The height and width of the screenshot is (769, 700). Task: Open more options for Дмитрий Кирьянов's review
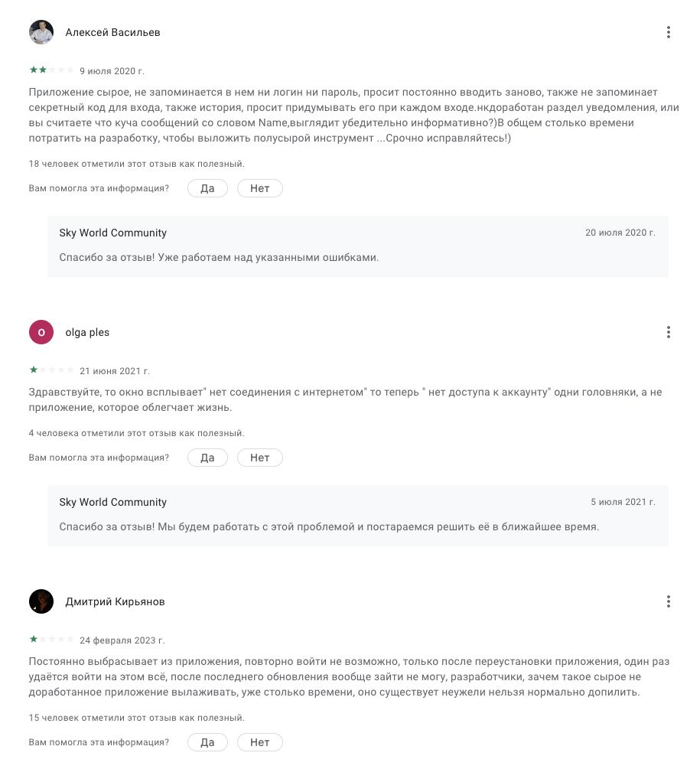coord(668,601)
